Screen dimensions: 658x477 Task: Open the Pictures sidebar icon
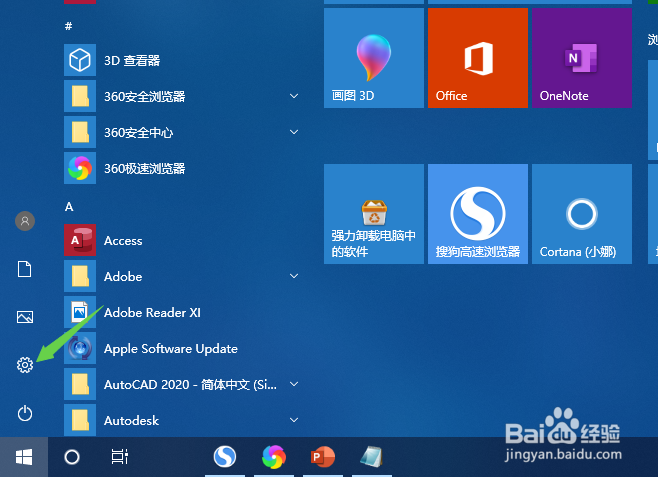pyautogui.click(x=25, y=317)
